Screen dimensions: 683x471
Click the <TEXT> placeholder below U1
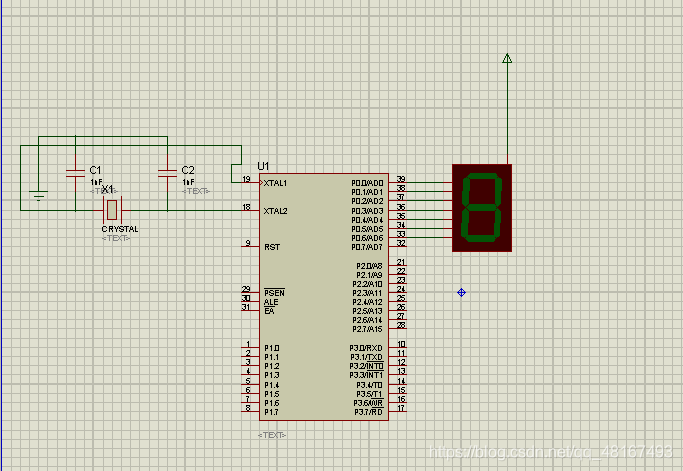pyautogui.click(x=272, y=435)
